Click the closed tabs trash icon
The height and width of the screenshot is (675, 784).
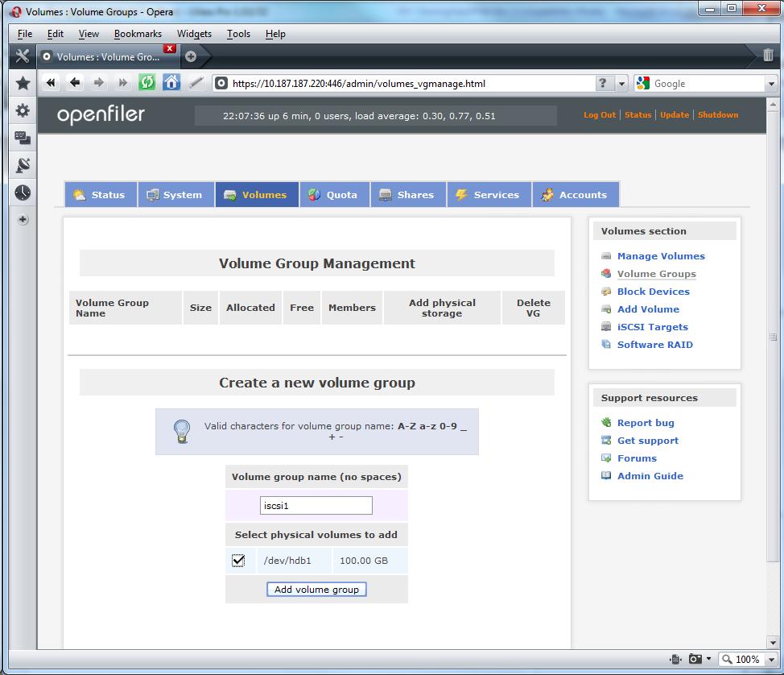[x=769, y=56]
